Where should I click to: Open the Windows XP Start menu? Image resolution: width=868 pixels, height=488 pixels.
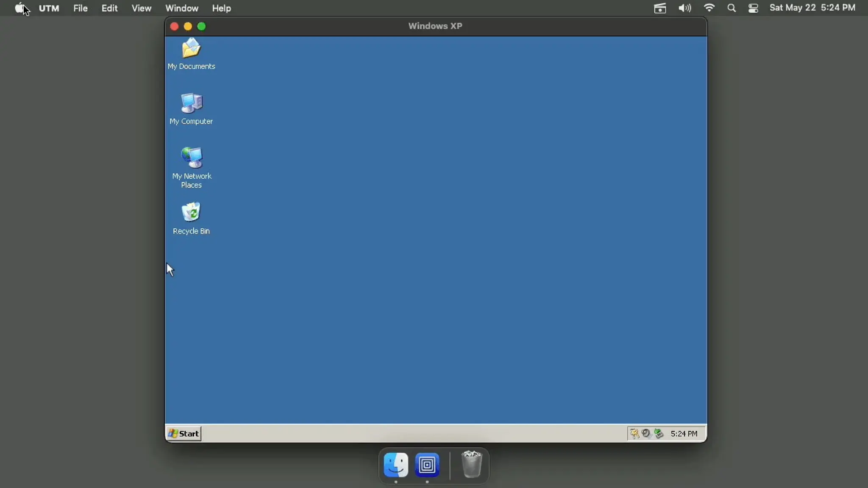point(184,434)
